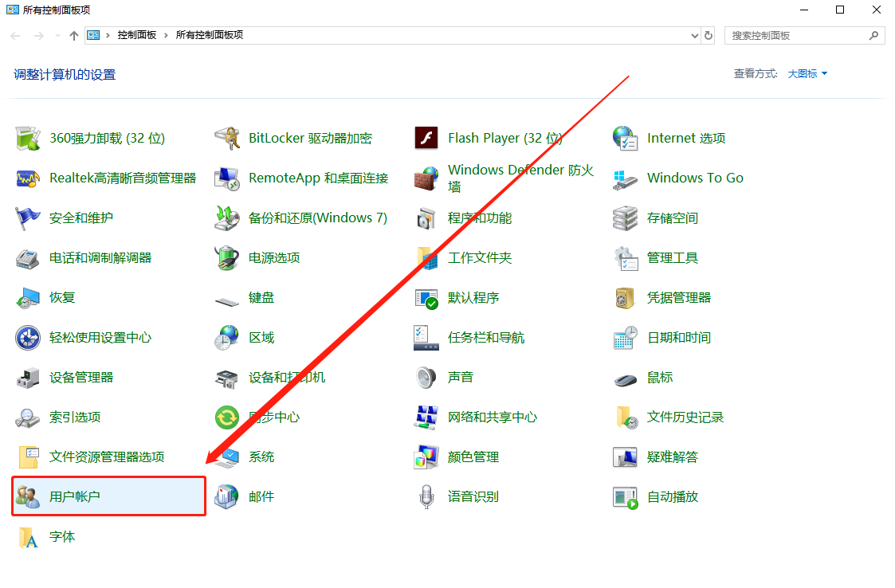Click the back navigation arrow
Image resolution: width=895 pixels, height=588 pixels.
click(x=16, y=35)
